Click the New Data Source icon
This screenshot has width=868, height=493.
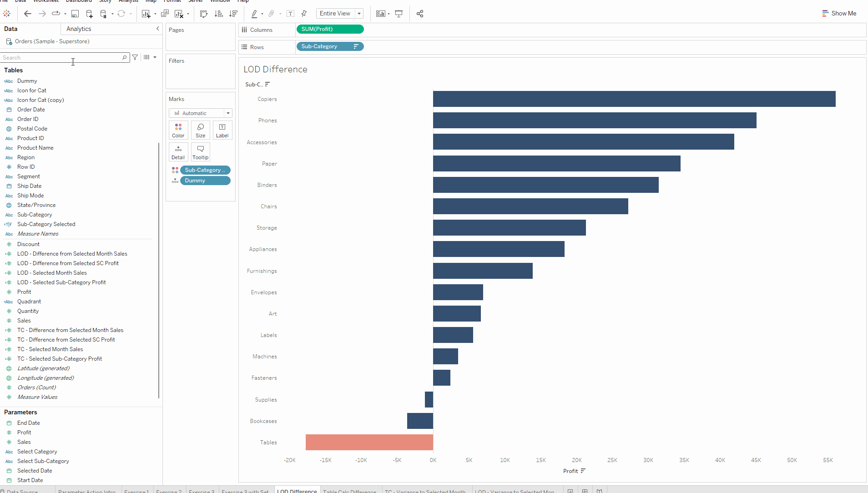(89, 14)
